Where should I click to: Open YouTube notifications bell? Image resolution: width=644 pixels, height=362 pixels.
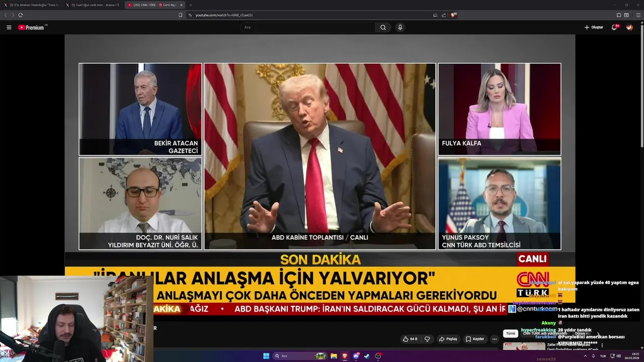click(x=614, y=27)
